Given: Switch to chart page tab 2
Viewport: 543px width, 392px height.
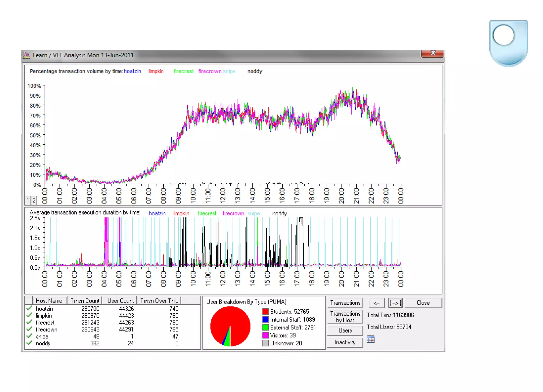Looking at the screenshot, I should tap(34, 201).
